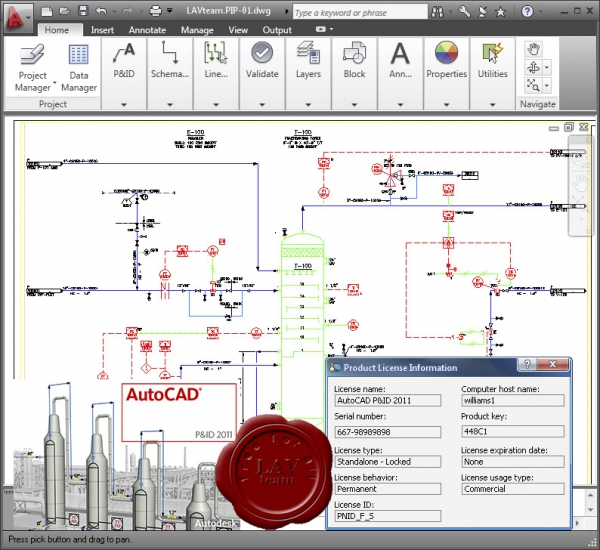Viewport: 600px width, 550px height.
Task: Click the Redo arrow icon
Action: point(127,11)
